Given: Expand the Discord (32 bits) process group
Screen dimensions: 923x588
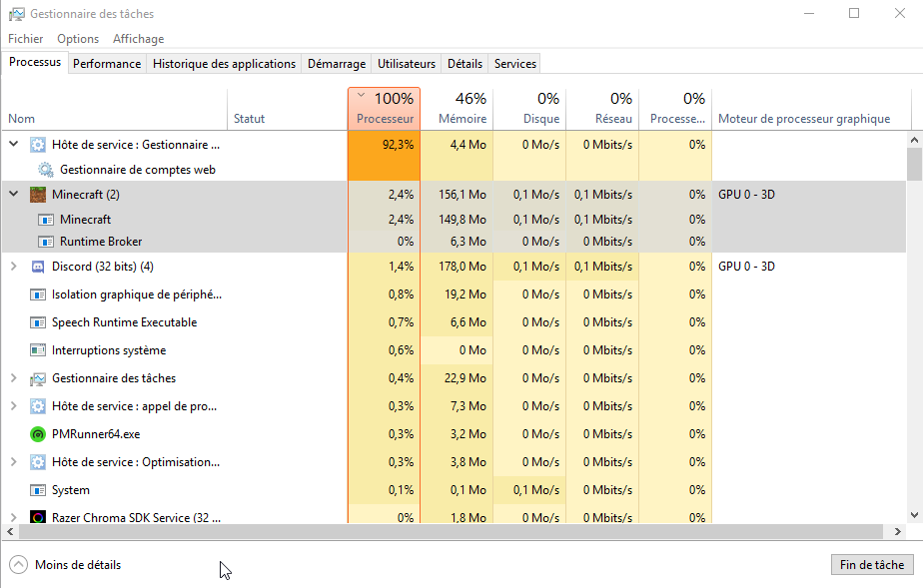Looking at the screenshot, I should tap(13, 267).
